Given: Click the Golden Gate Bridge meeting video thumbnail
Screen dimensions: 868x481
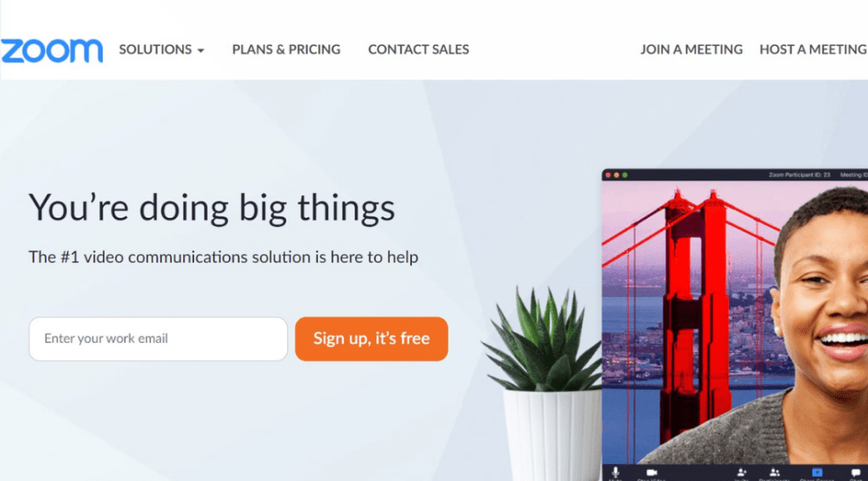Looking at the screenshot, I should click(x=735, y=323).
